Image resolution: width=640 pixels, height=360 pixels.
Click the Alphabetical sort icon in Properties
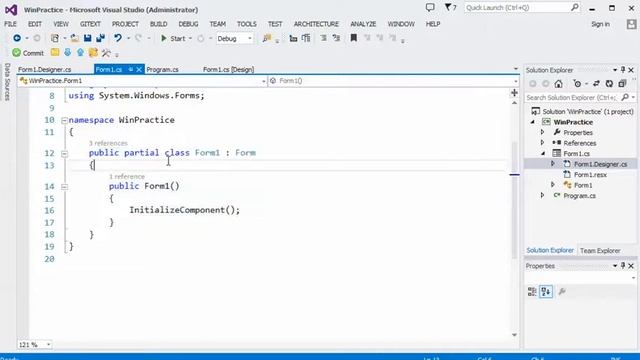pos(546,291)
